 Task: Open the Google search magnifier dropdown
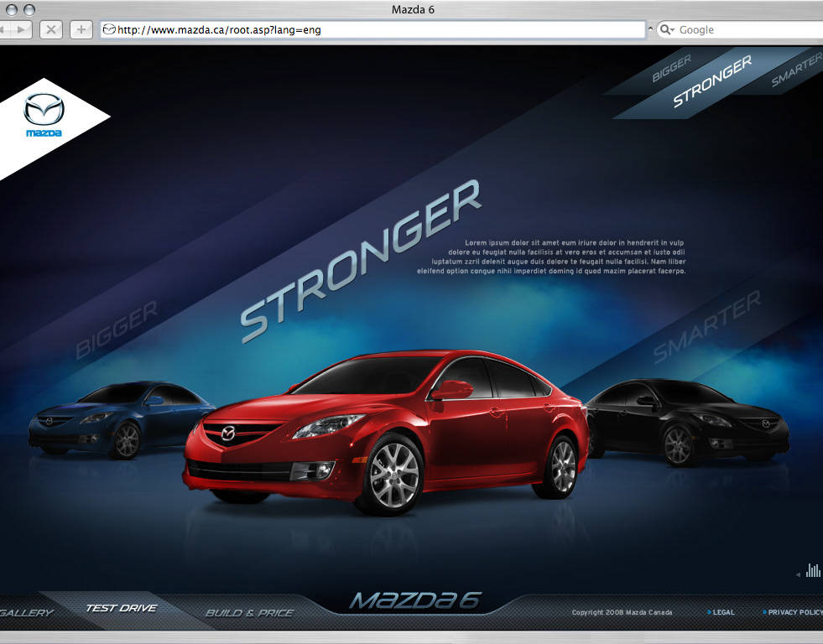pos(667,30)
